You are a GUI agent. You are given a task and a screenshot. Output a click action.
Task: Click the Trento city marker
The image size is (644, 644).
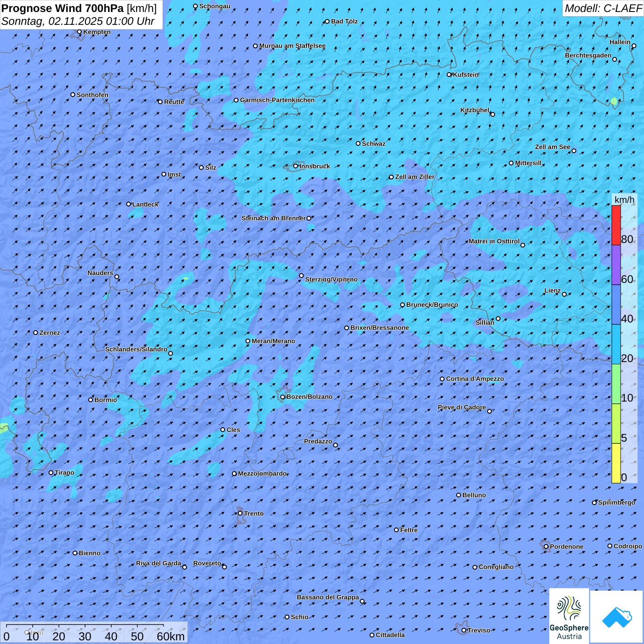coord(240,513)
